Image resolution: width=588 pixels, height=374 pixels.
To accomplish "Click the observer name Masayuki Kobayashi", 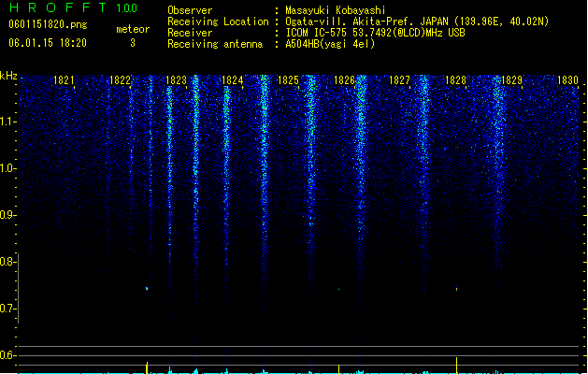I will 336,10.
